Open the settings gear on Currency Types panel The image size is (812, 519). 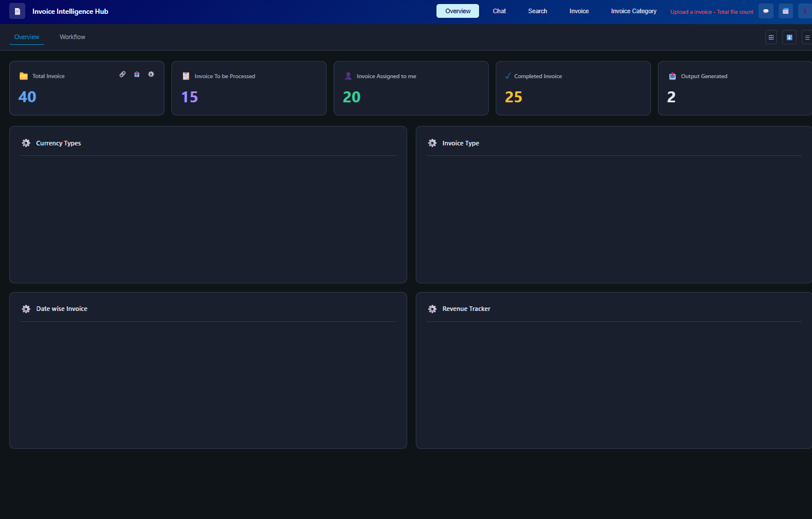(x=26, y=143)
